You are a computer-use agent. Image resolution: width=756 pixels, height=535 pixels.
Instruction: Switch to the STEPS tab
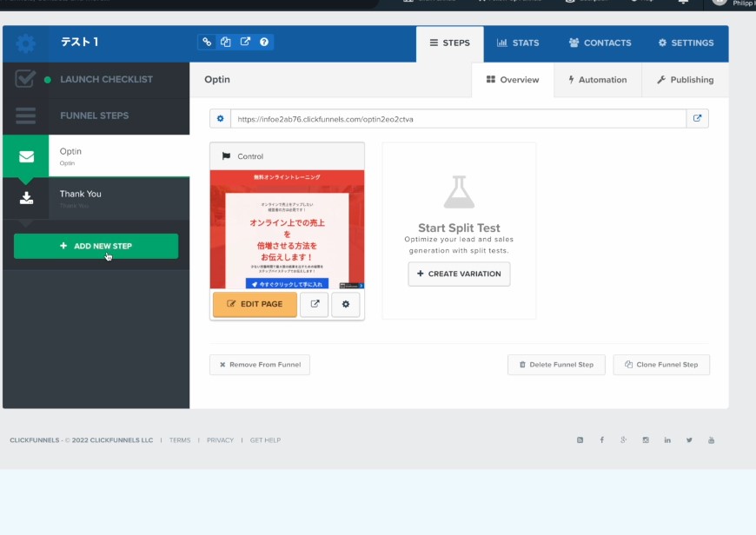[x=450, y=43]
